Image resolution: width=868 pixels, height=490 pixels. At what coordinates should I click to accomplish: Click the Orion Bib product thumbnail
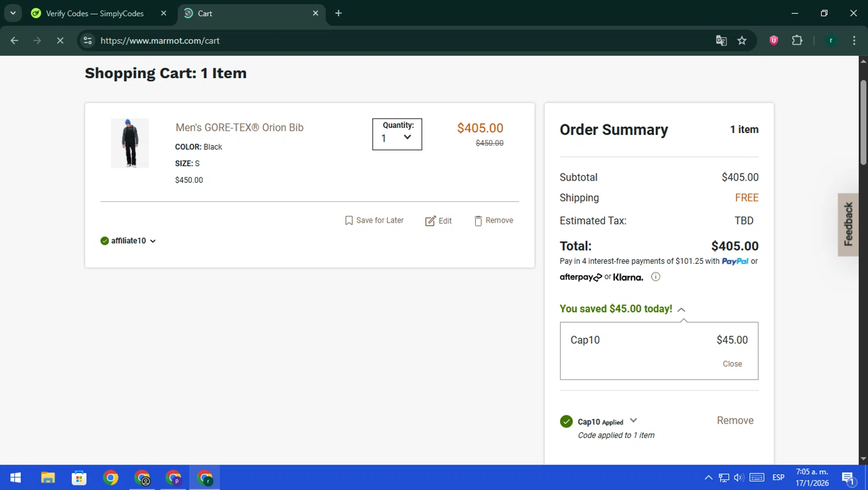pyautogui.click(x=130, y=143)
